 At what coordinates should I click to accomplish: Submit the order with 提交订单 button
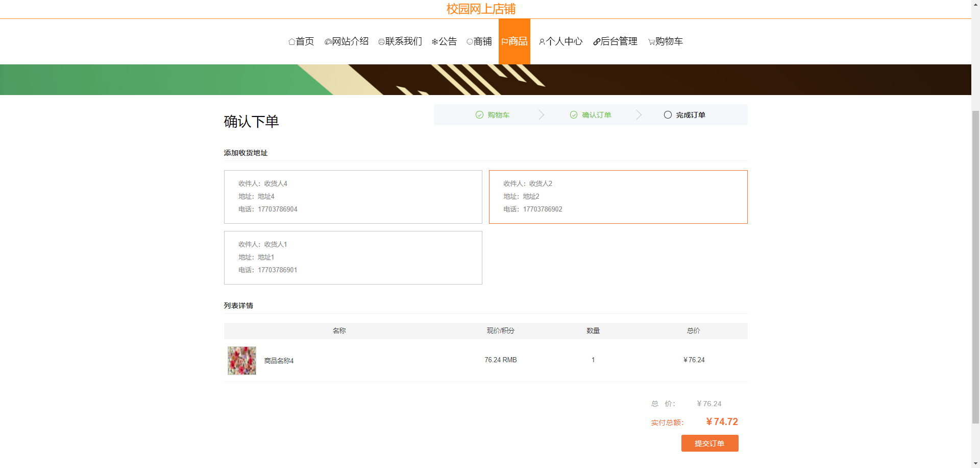tap(710, 443)
